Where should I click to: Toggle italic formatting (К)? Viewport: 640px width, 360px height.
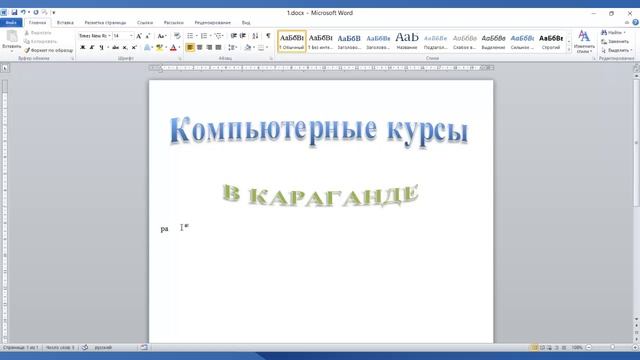(x=92, y=48)
